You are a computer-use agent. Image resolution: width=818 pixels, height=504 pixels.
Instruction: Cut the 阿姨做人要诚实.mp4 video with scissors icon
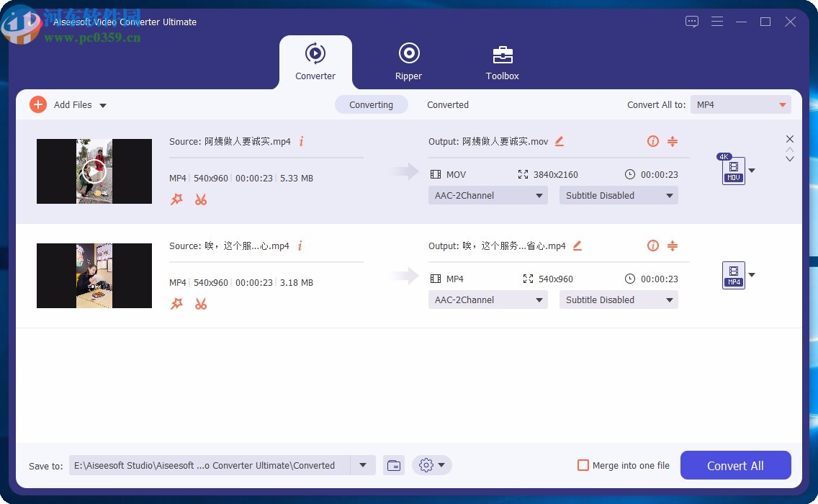point(201,199)
